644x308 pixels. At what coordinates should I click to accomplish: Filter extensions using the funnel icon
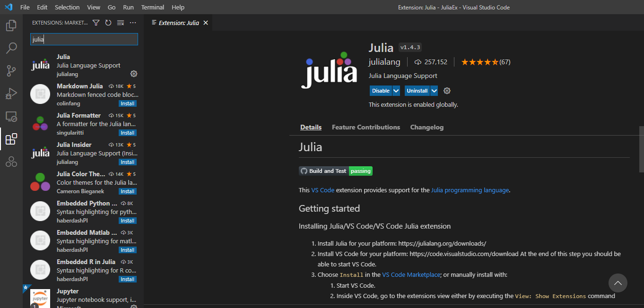point(96,23)
